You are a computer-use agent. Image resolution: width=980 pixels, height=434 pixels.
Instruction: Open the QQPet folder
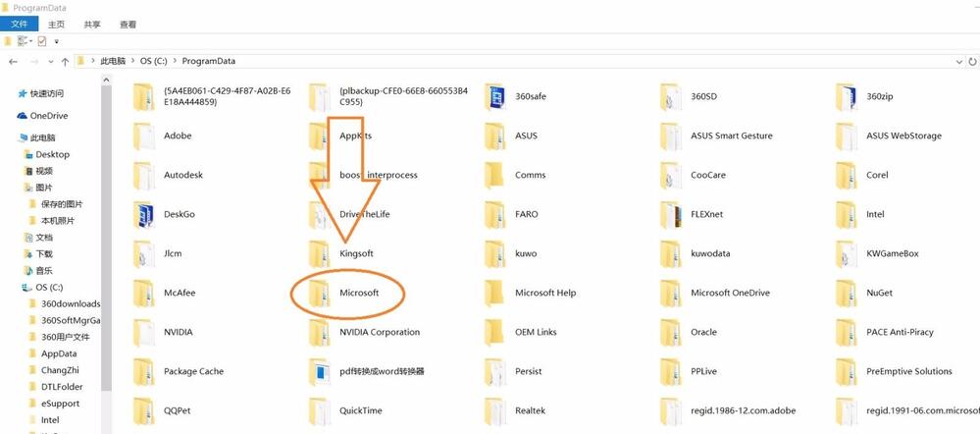click(x=162, y=410)
